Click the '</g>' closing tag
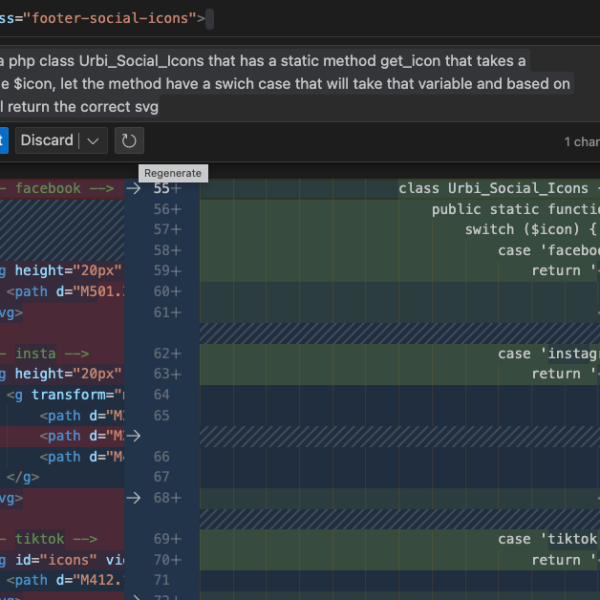The width and height of the screenshot is (600, 600). pos(23,477)
